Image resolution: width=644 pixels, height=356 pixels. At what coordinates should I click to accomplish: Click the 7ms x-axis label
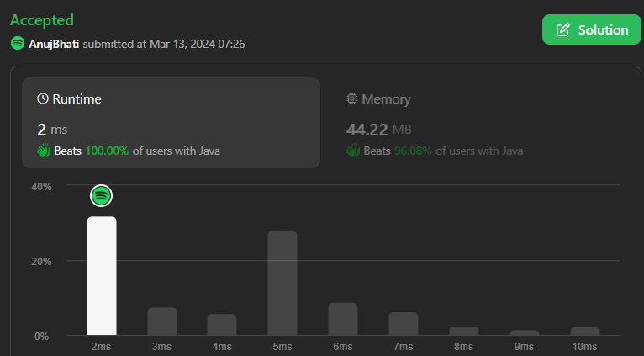[x=404, y=347]
